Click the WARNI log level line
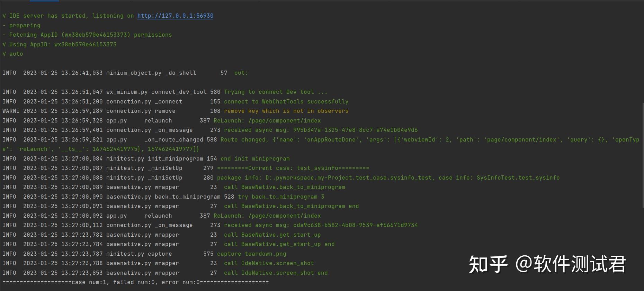The image size is (644, 291). click(175, 111)
